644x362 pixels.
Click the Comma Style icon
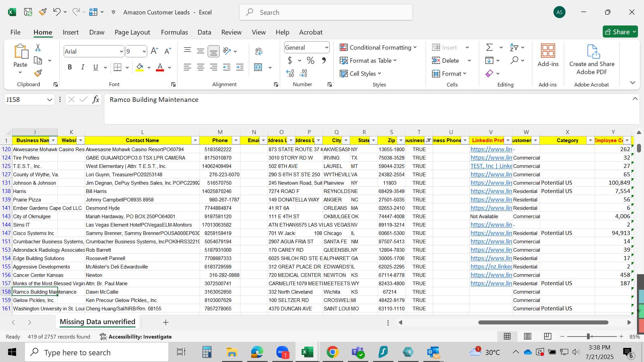tap(324, 60)
